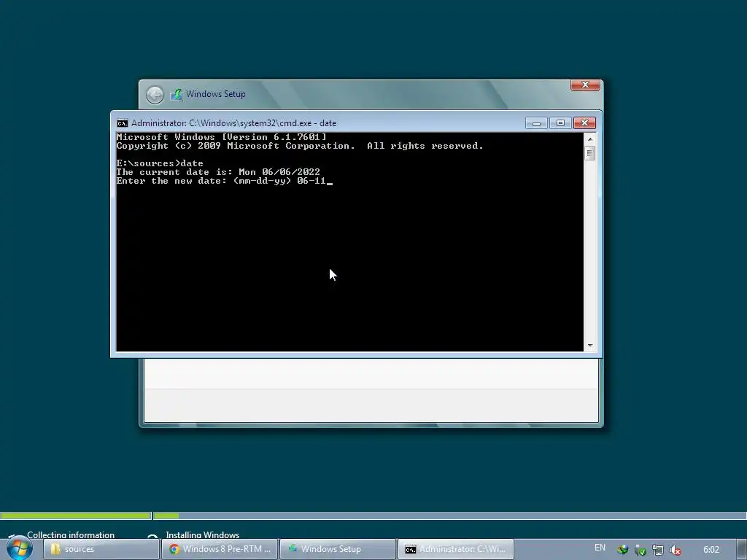Click the 'Installing Windows' step label

coord(203,534)
